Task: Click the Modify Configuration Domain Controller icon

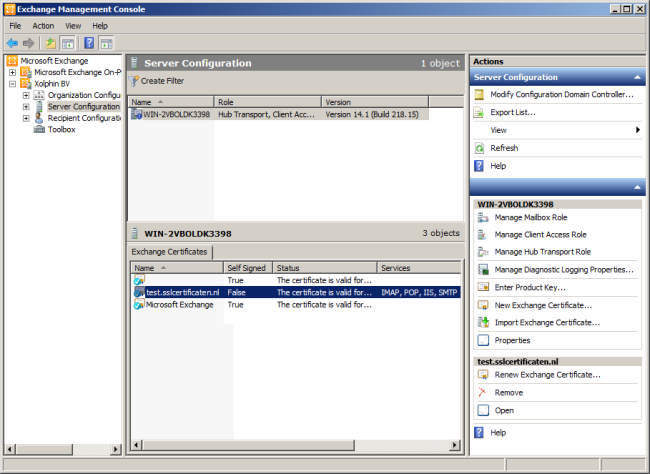Action: pyautogui.click(x=479, y=95)
